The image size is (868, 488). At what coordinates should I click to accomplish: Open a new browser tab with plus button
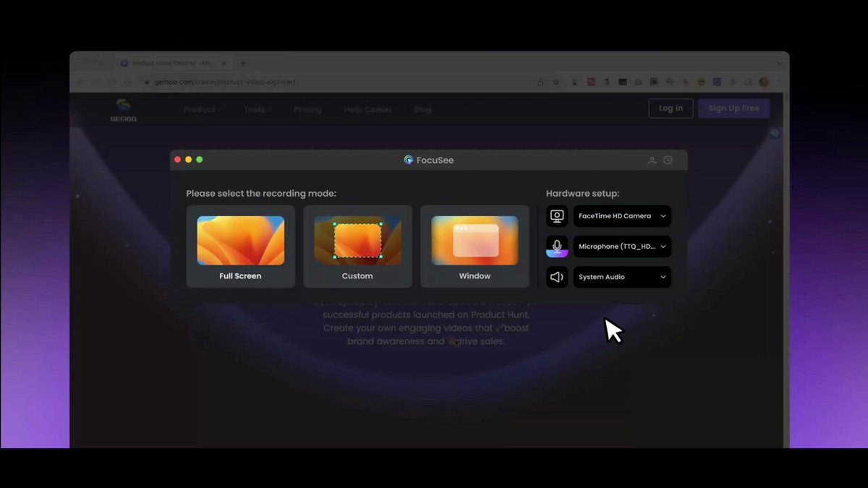(243, 64)
